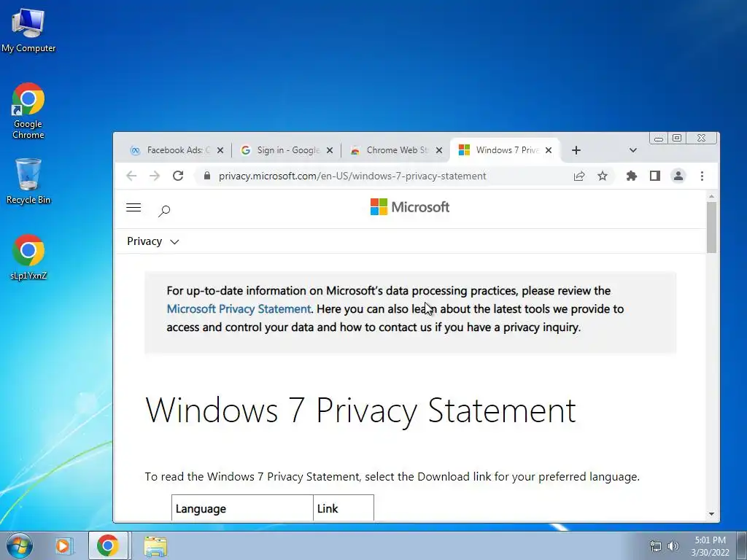Toggle the Chrome side panel icon

pos(655,176)
